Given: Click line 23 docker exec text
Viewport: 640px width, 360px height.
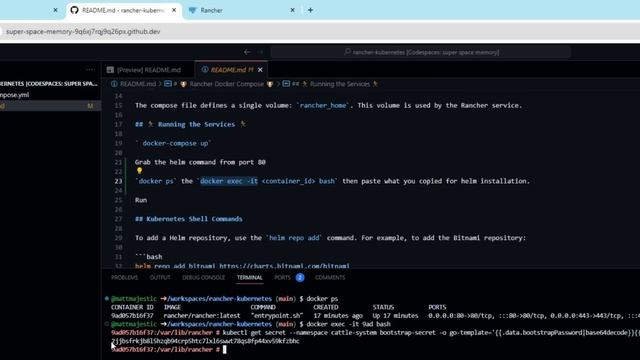Looking at the screenshot, I should [229, 181].
